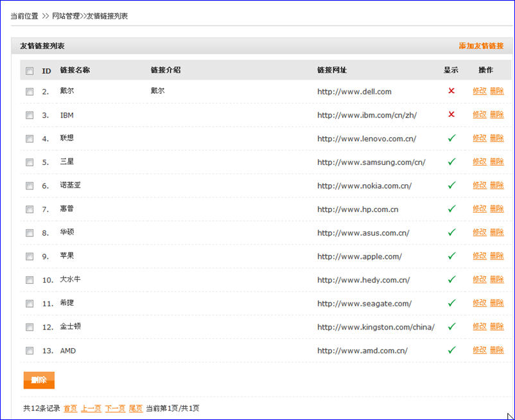Click the URL http://www.ibm.com/cn/zh/

pyautogui.click(x=367, y=115)
